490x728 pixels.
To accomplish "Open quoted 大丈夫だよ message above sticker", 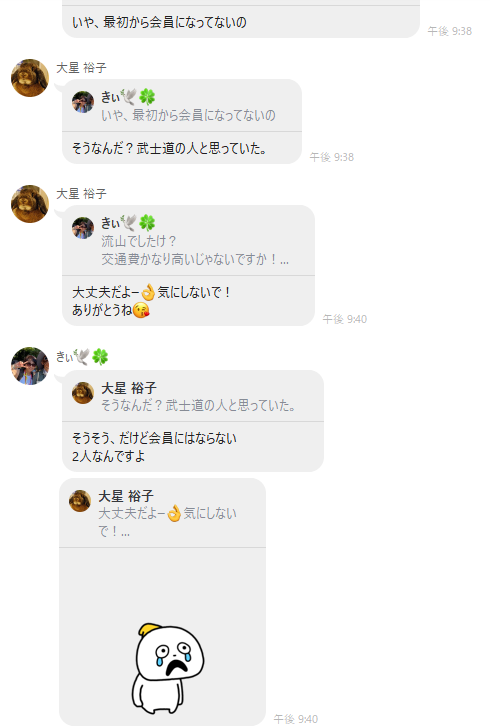I will (163, 513).
